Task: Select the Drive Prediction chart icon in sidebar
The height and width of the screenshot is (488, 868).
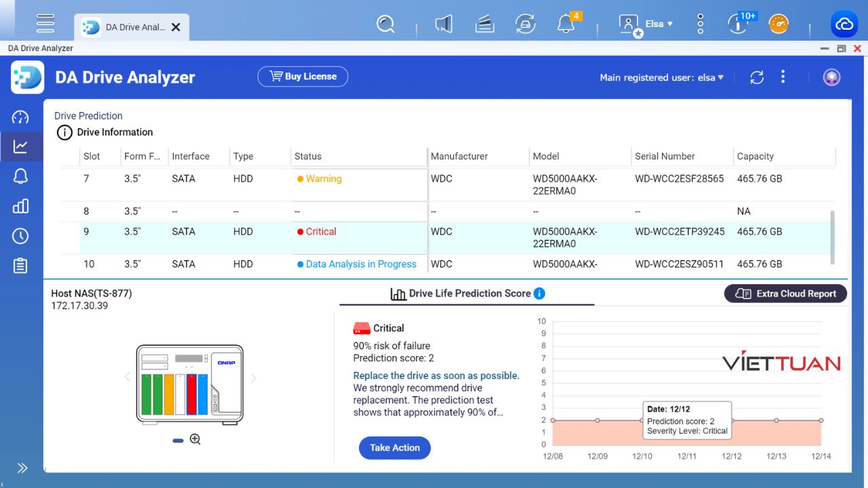Action: point(20,146)
